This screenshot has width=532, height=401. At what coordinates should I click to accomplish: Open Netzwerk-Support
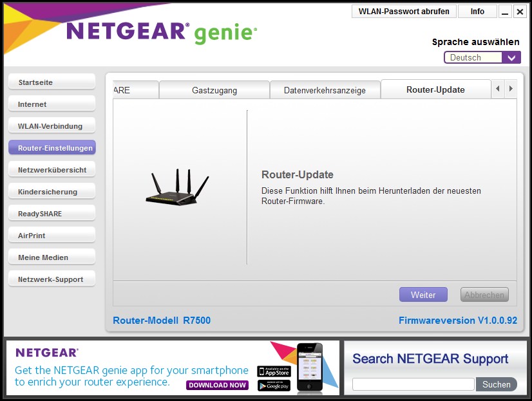(x=52, y=279)
